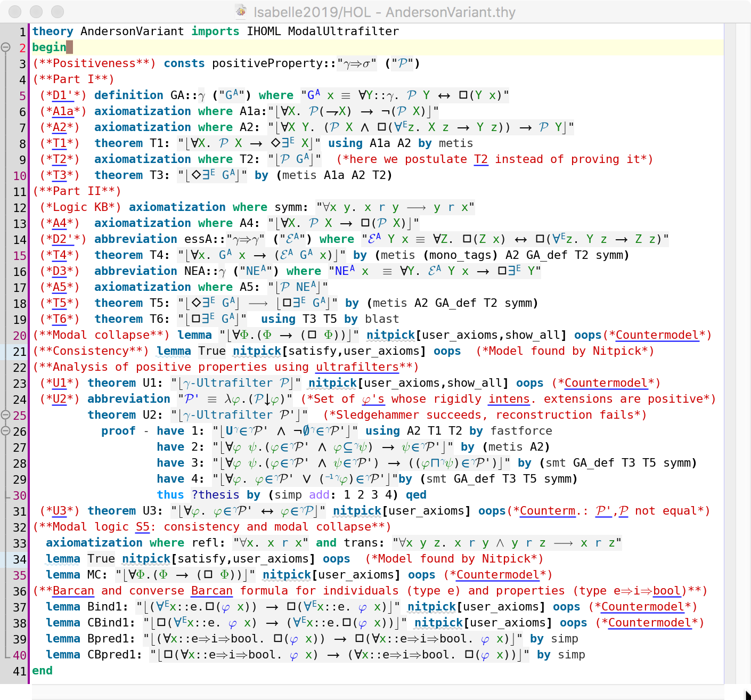This screenshot has width=751, height=700.
Task: Click the theorem name 'U1:' on line 23
Action: [153, 383]
